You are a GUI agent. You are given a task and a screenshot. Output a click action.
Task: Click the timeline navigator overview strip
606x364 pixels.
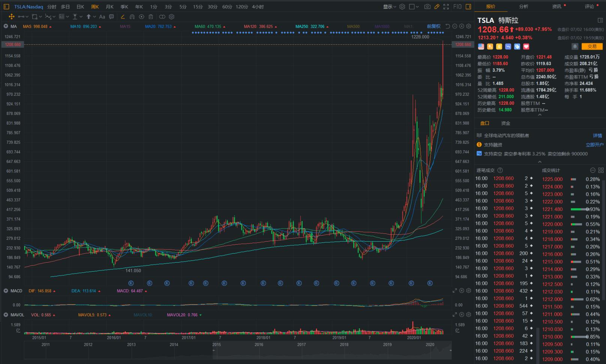tap(238, 350)
